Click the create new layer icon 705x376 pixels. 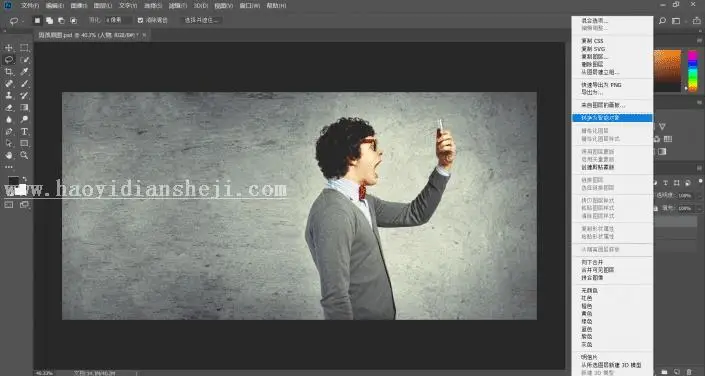point(677,372)
